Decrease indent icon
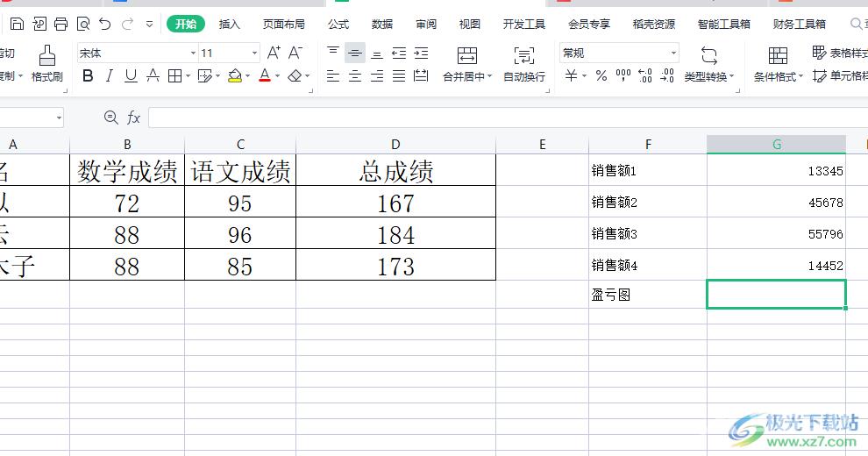This screenshot has height=456, width=868. 399,53
